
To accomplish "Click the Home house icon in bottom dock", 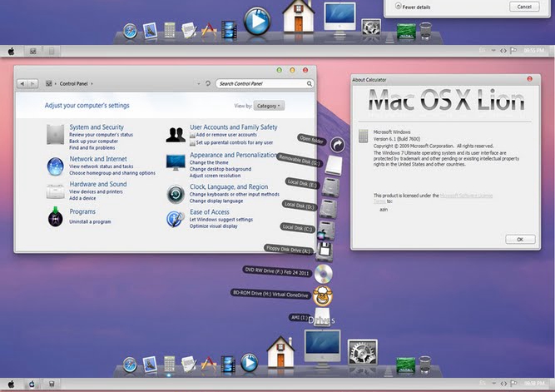I will (x=280, y=351).
